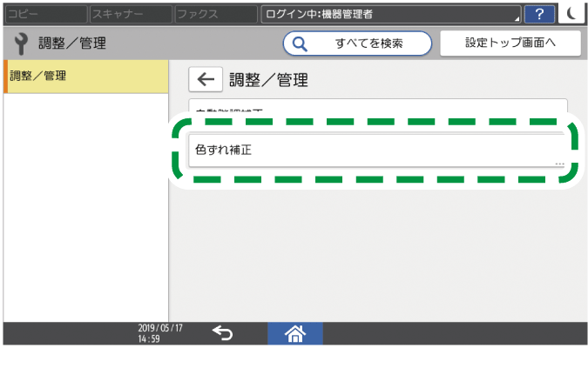Open the スキャナー tab
The width and height of the screenshot is (588, 368).
click(131, 14)
